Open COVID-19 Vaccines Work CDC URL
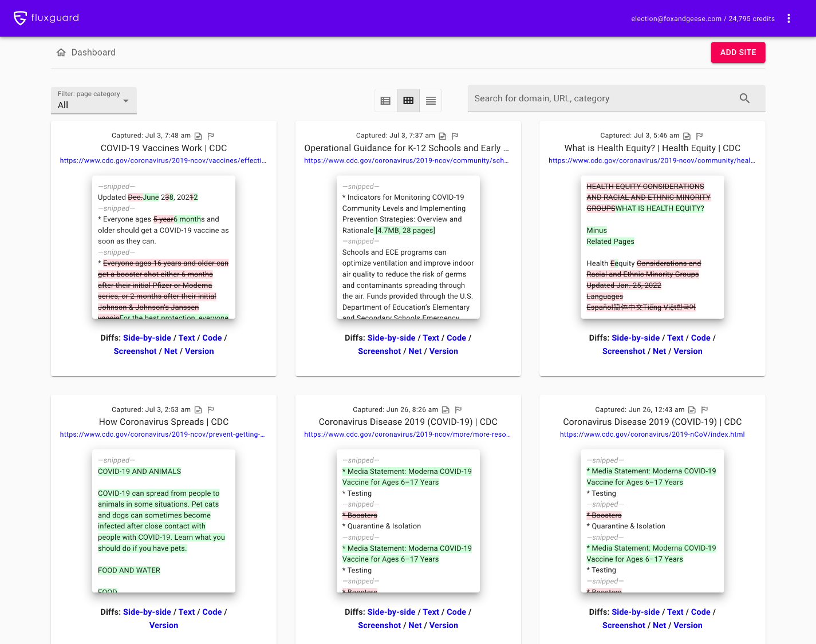 163,161
